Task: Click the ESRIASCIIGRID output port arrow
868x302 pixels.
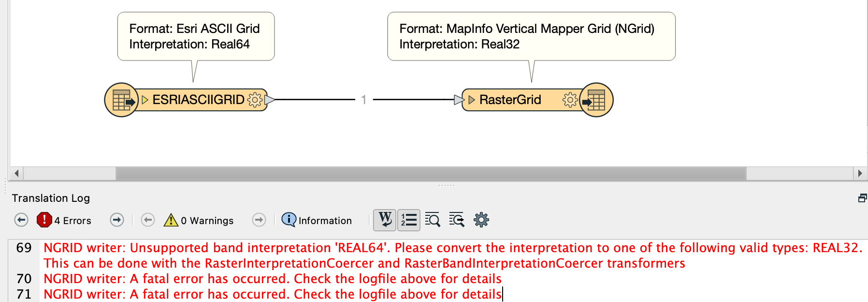Action: point(270,100)
